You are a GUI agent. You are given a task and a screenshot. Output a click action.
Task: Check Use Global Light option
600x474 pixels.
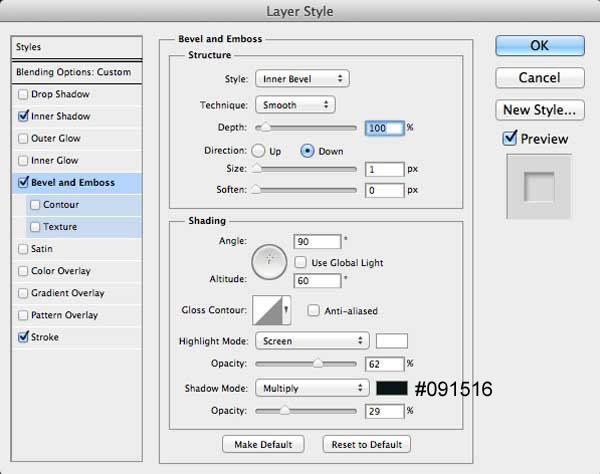[x=300, y=262]
